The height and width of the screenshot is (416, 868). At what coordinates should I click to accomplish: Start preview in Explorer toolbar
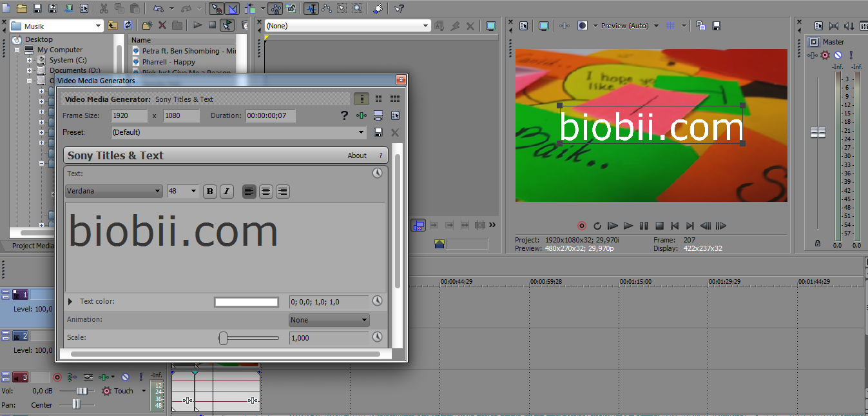198,26
